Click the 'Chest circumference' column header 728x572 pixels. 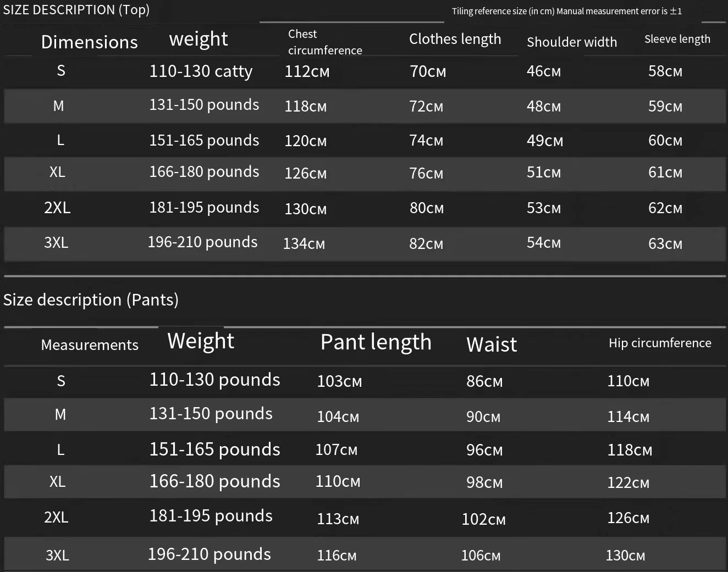(324, 42)
